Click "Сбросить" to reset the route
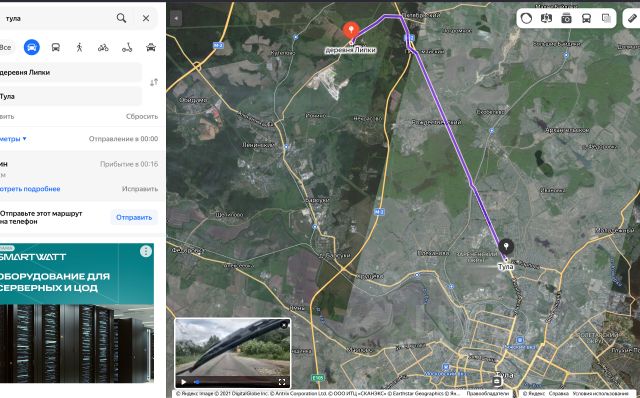This screenshot has width=640, height=398. (142, 116)
